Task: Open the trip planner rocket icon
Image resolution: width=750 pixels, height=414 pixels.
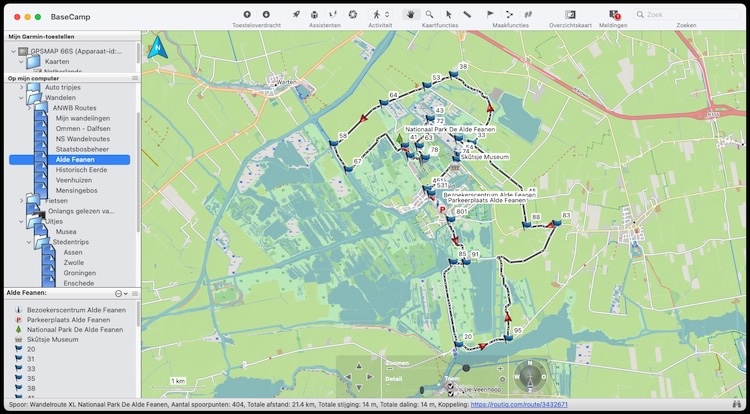Action: [296, 15]
